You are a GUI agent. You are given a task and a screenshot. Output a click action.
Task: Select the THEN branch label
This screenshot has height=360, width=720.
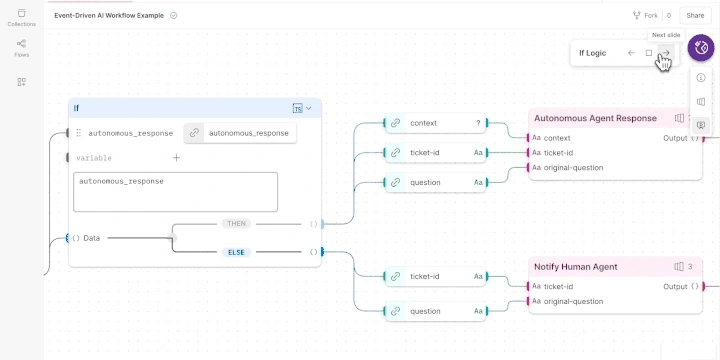tap(236, 224)
